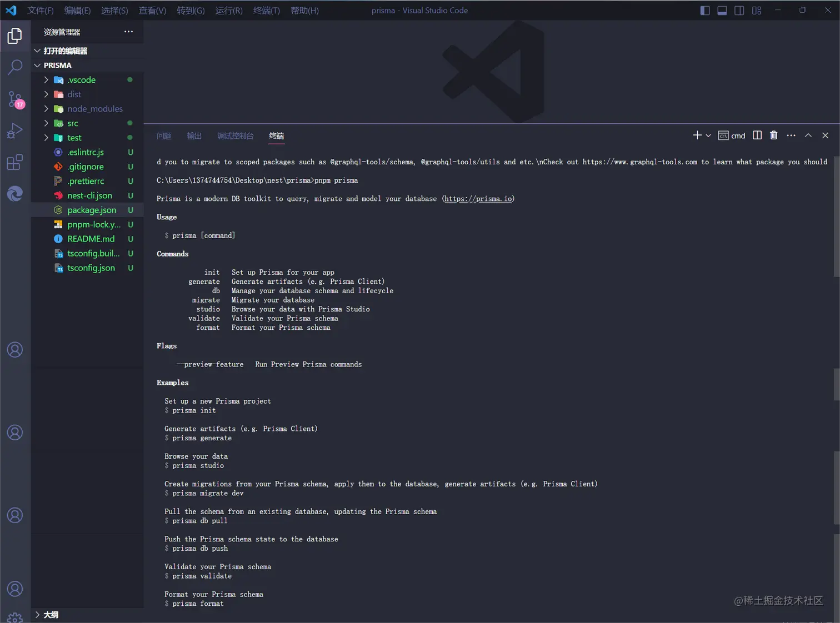The image size is (840, 623).
Task: Open terminal panel more actions ellipsis
Action: click(791, 135)
